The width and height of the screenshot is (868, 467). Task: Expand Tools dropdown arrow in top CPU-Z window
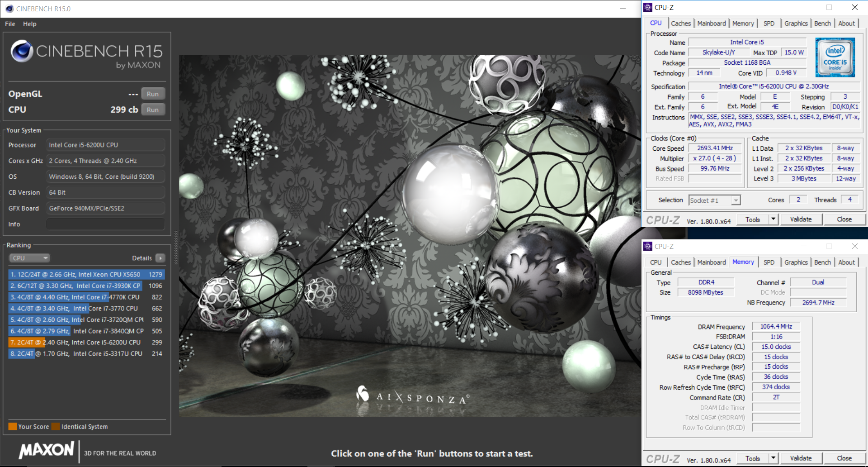point(773,219)
